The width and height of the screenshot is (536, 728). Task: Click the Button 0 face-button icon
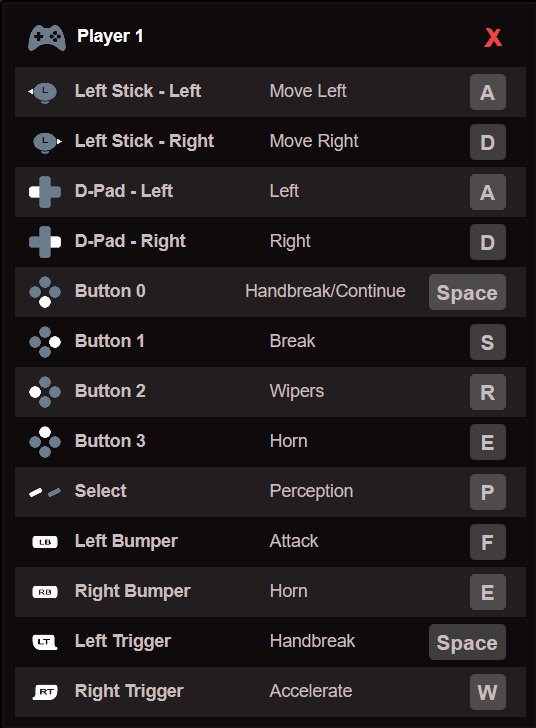[45, 292]
